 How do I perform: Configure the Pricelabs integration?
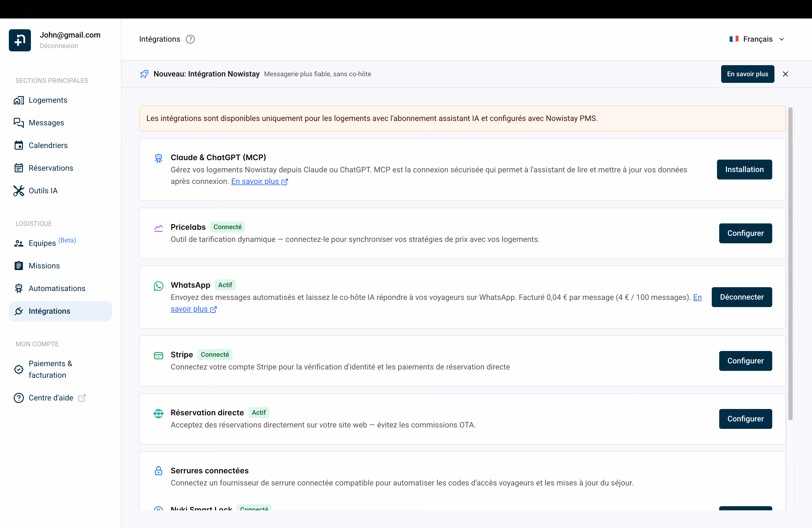click(x=745, y=233)
